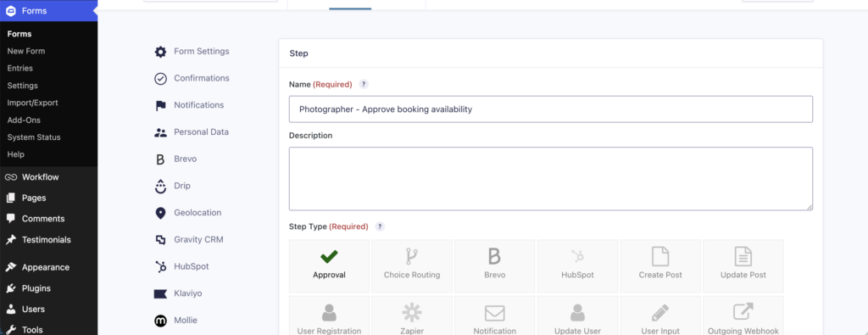Click the Workflow infinity icon
The width and height of the screenshot is (868, 335).
click(x=10, y=177)
